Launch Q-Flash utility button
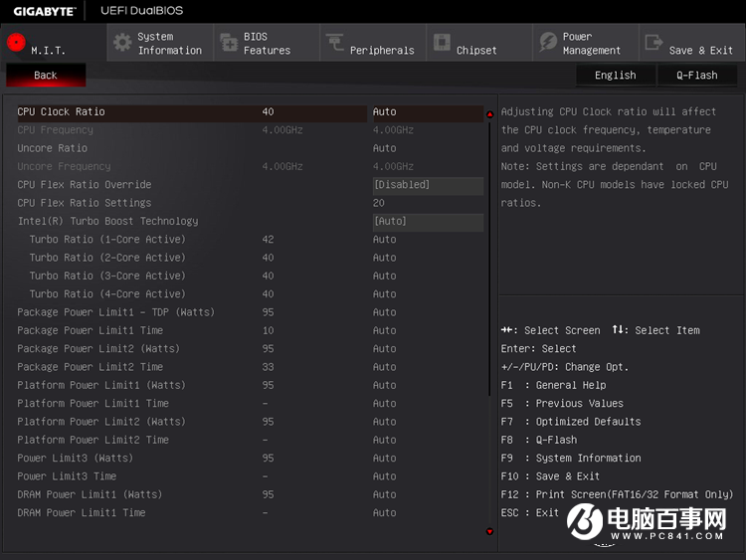Viewport: 746px width, 560px height. (696, 75)
